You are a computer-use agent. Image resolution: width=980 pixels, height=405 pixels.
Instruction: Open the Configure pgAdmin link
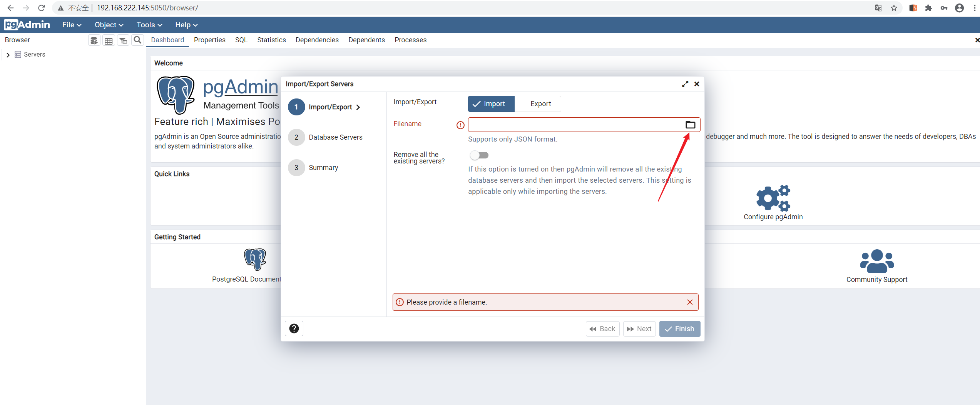[x=773, y=217]
